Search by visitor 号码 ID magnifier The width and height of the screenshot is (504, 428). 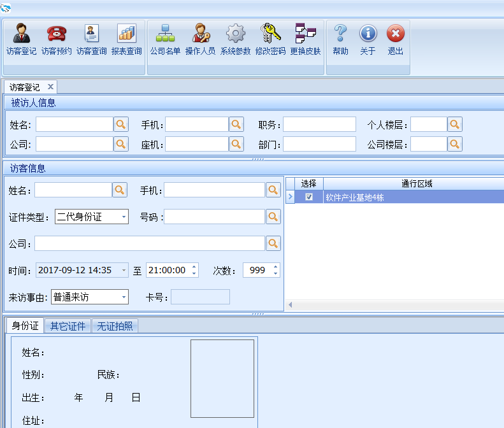273,217
